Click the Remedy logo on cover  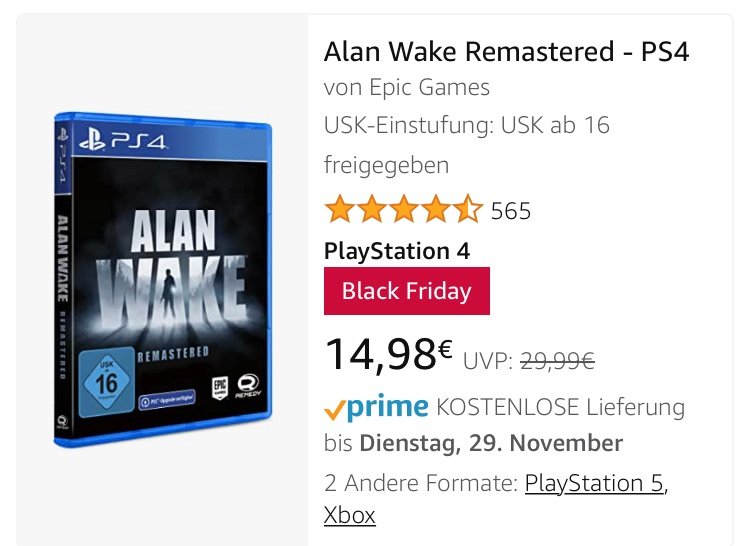[248, 386]
